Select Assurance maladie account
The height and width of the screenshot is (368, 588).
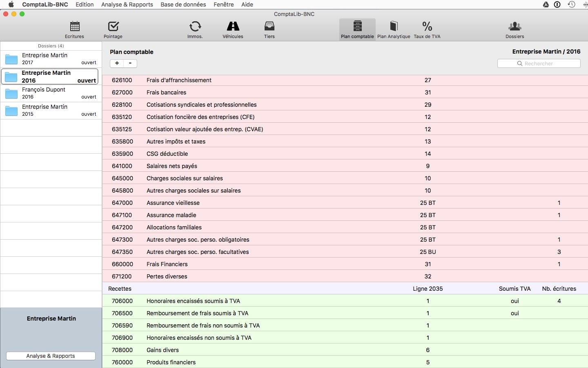tap(345, 215)
